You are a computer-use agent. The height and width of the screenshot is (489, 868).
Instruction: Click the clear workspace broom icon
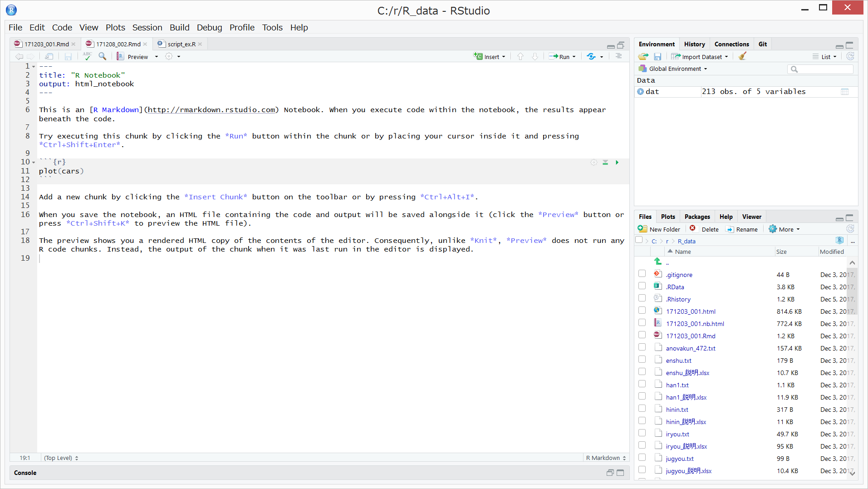[742, 57]
